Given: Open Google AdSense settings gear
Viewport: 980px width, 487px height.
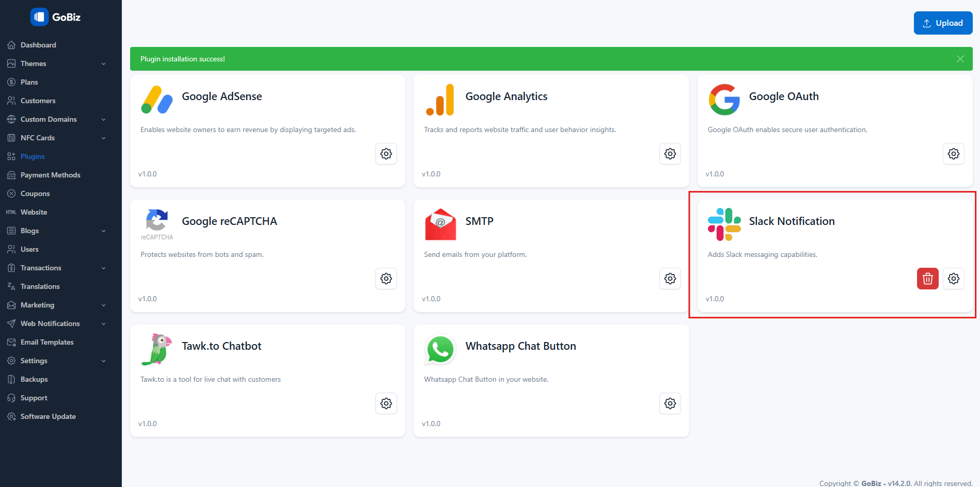Looking at the screenshot, I should coord(386,154).
